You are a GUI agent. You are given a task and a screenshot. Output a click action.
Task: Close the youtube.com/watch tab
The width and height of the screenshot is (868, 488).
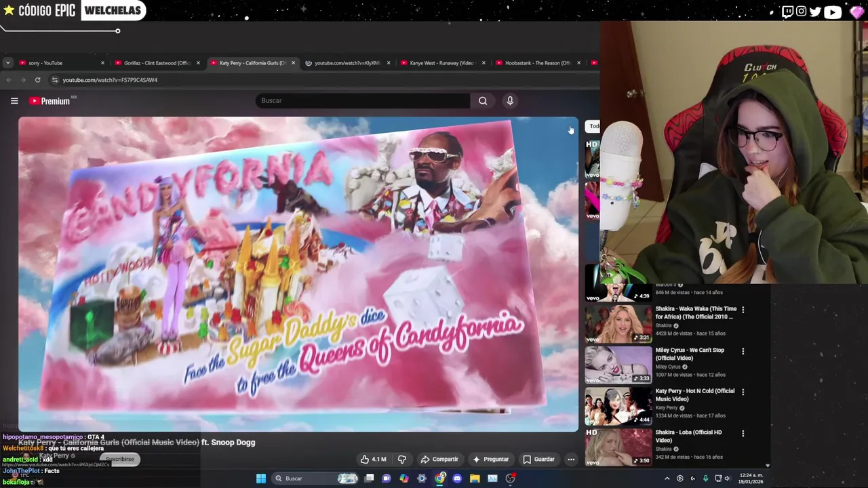coord(388,63)
